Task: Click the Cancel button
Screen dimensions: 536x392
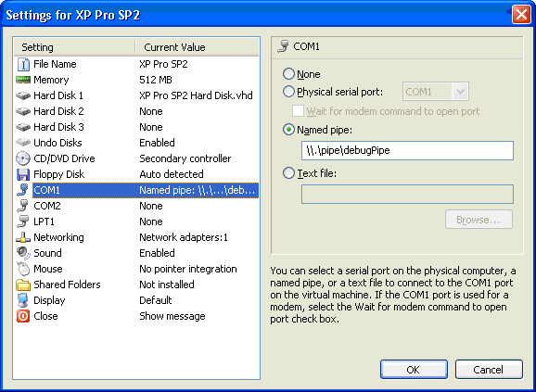Action: click(x=489, y=370)
